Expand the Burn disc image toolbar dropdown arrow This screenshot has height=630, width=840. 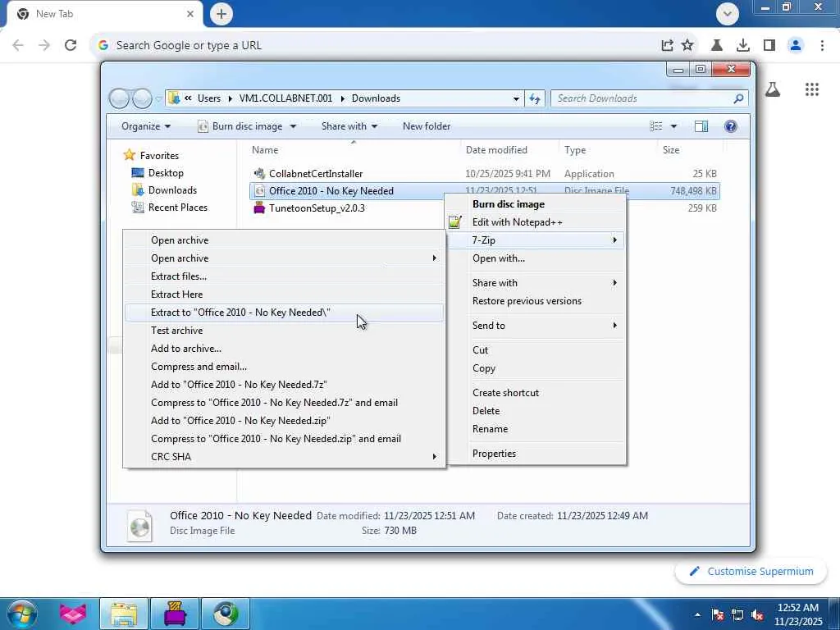(x=293, y=126)
